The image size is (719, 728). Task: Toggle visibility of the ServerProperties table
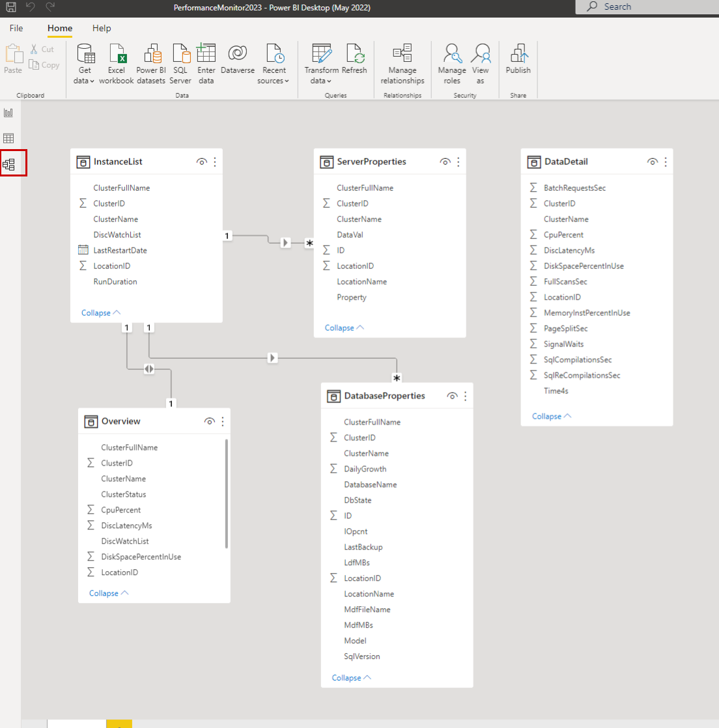tap(445, 161)
